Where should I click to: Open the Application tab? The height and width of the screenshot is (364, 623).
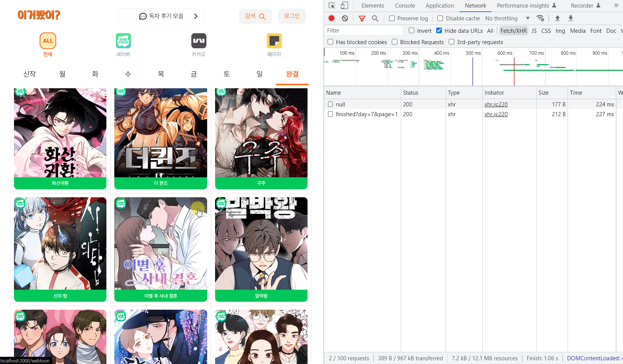pyautogui.click(x=440, y=6)
